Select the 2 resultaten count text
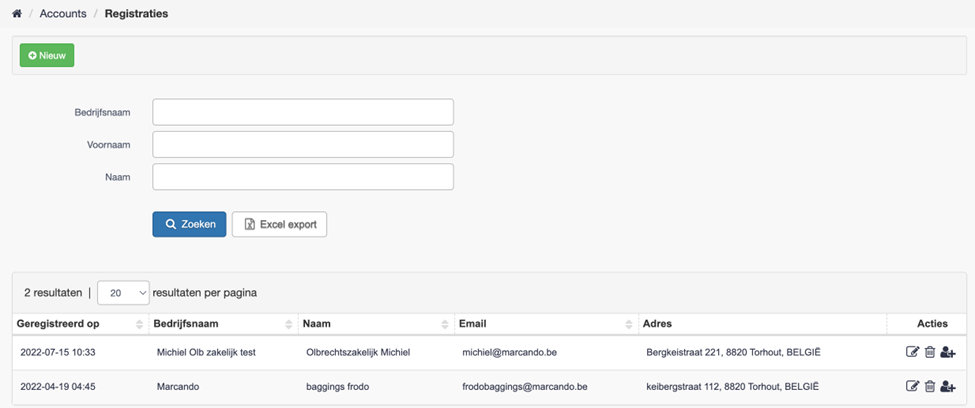 [53, 293]
